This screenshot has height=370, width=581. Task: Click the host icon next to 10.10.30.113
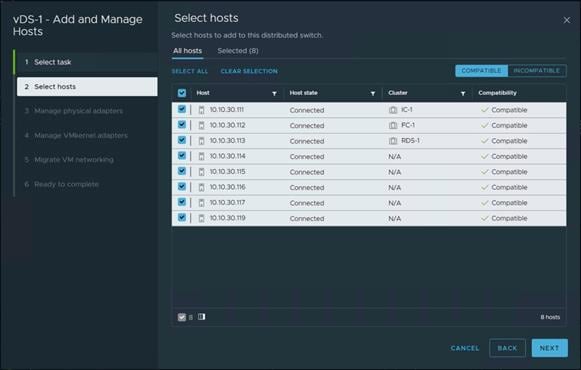tap(202, 141)
